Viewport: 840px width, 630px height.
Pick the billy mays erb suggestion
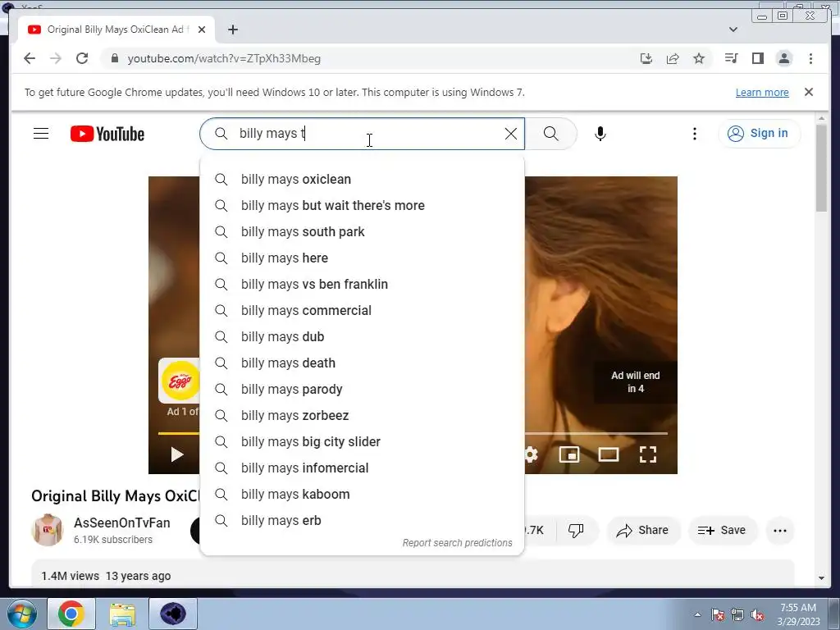coord(362,520)
